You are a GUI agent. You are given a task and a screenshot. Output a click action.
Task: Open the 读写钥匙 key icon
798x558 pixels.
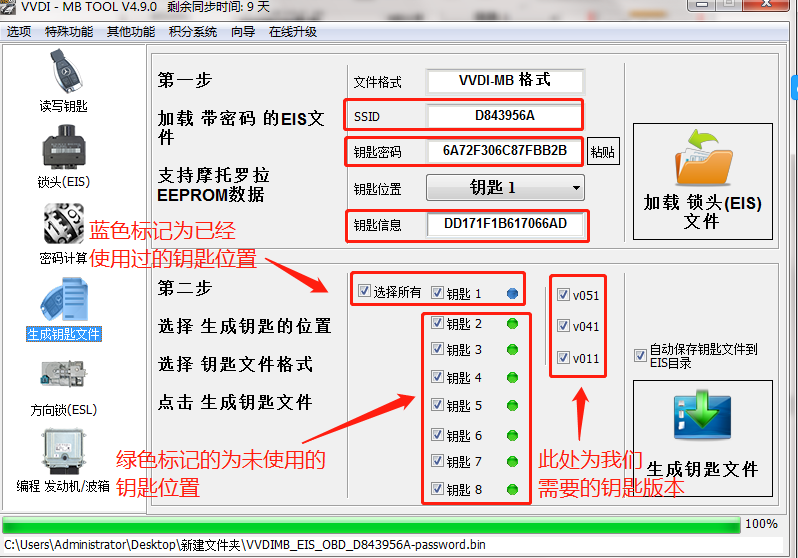(67, 71)
